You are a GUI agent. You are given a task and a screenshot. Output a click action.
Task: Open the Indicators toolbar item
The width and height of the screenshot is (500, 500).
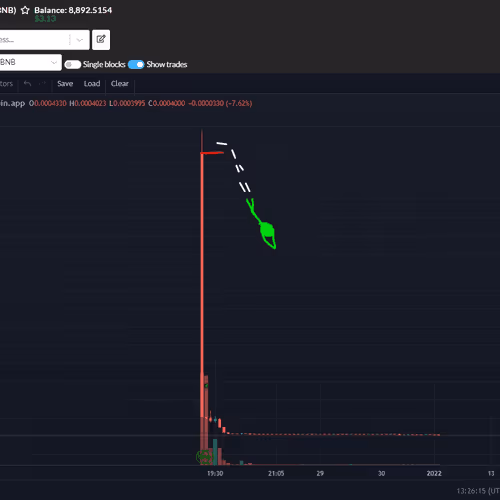pyautogui.click(x=6, y=83)
